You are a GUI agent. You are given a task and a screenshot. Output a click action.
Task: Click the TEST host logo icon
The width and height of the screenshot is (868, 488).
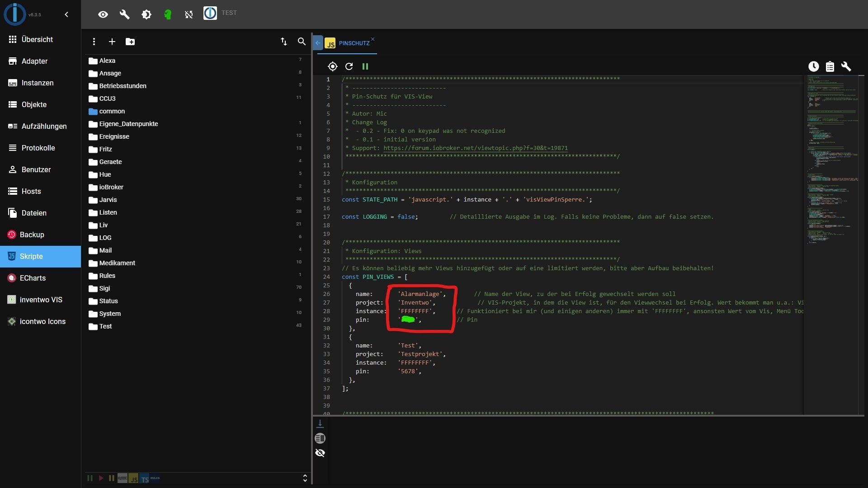(210, 13)
